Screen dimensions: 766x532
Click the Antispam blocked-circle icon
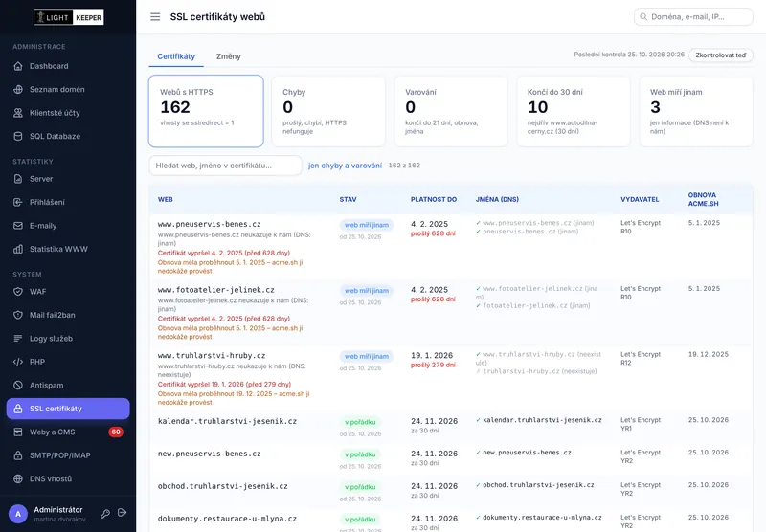[x=18, y=385]
